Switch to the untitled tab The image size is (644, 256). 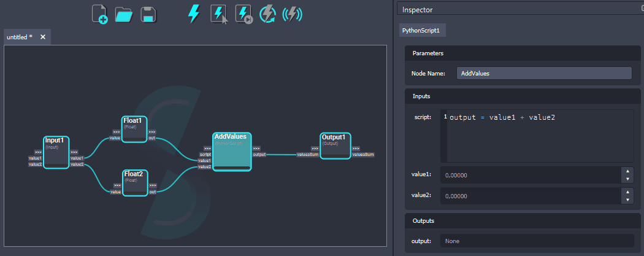click(x=20, y=37)
